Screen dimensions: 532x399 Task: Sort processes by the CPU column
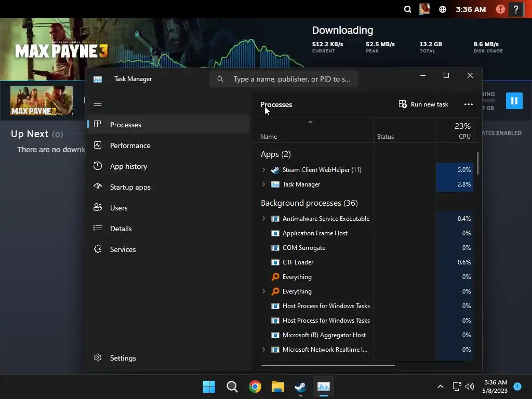point(464,137)
